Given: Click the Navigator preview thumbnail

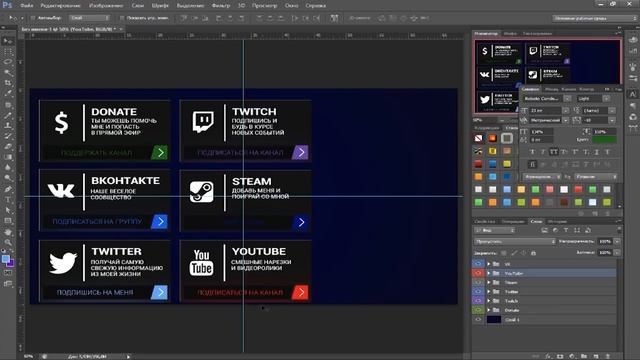Looking at the screenshot, I should (x=548, y=76).
